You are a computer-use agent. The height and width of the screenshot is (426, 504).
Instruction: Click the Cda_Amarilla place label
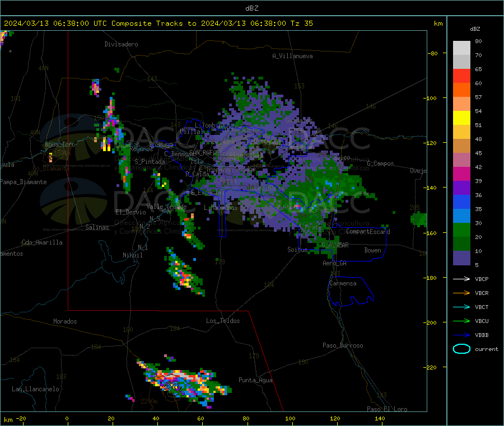coord(42,242)
